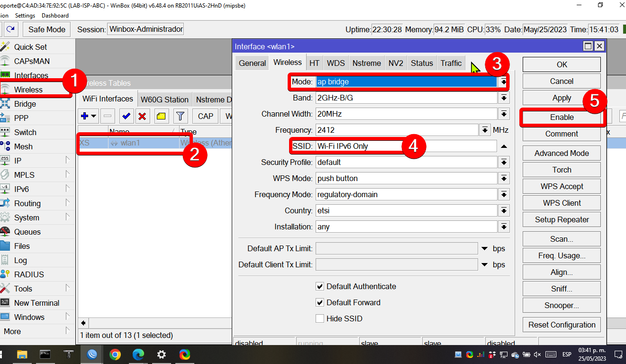Start a frequency scan with Scan button
626x364 pixels.
click(x=561, y=238)
